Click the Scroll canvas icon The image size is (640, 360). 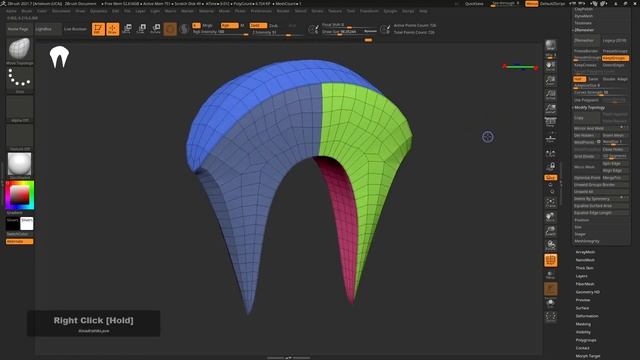click(x=551, y=66)
